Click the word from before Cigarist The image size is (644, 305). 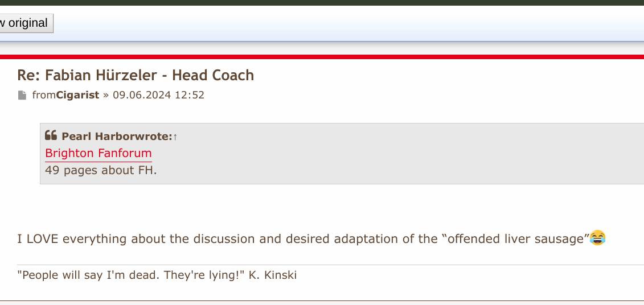click(x=44, y=95)
